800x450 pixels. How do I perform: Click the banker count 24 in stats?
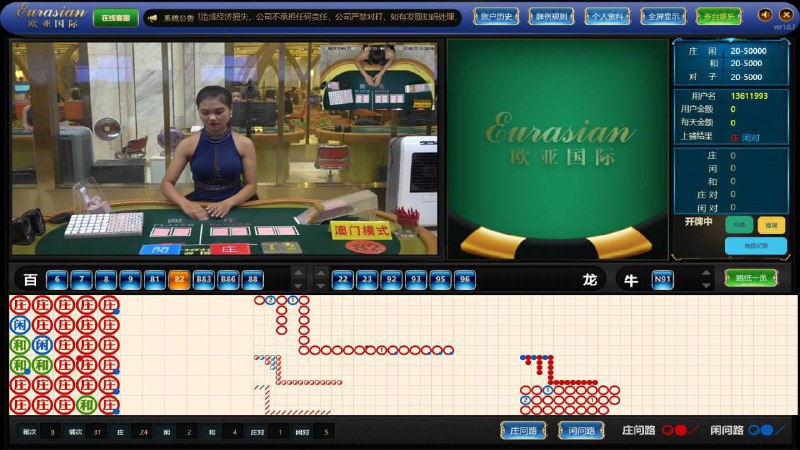[143, 432]
